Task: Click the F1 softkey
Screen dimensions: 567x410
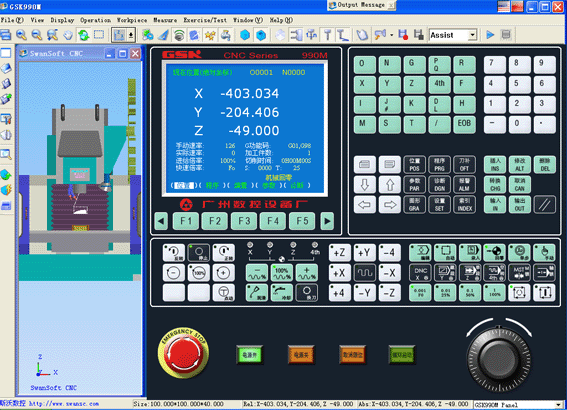Action: tap(186, 221)
